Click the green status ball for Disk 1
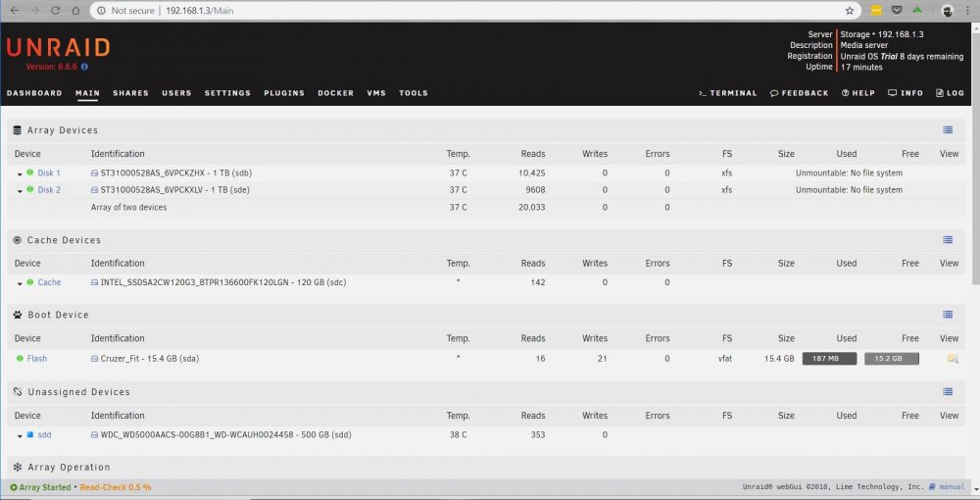980x500 pixels. coord(30,173)
